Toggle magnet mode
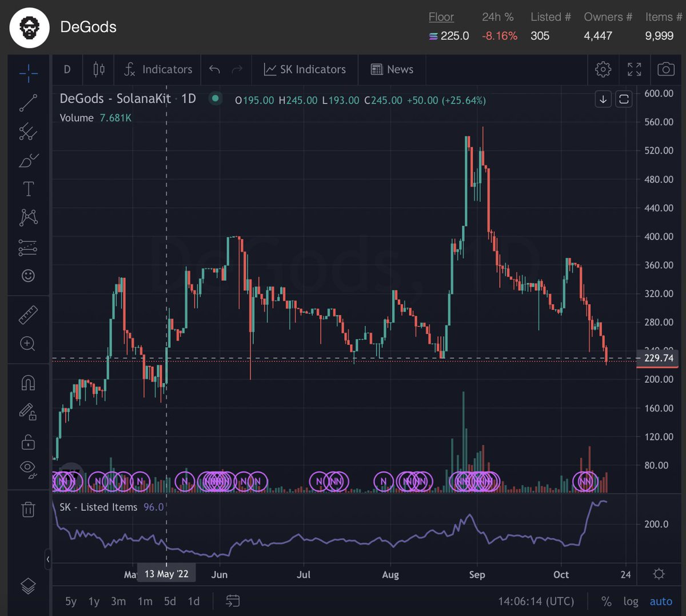This screenshot has width=686, height=616. pos(28,382)
